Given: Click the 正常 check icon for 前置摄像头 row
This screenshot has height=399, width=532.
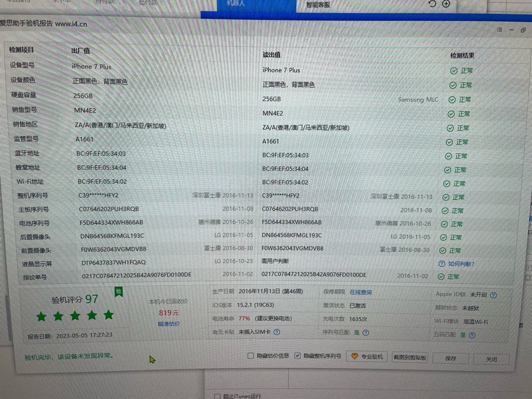Looking at the screenshot, I should click(442, 251).
